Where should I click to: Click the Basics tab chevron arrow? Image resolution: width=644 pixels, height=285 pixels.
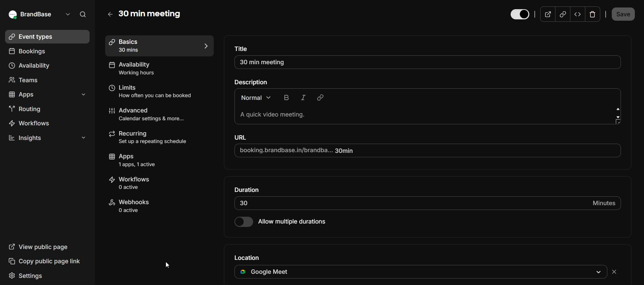point(206,46)
